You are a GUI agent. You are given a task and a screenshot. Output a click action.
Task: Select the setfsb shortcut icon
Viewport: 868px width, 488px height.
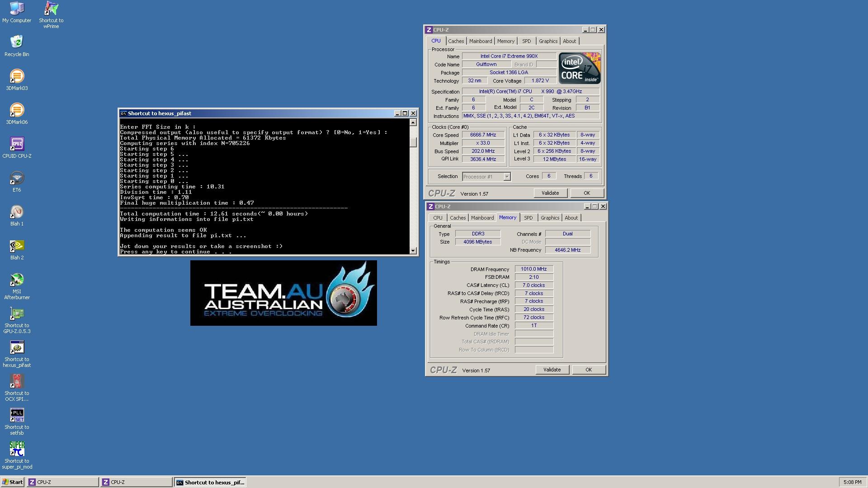coord(17,422)
